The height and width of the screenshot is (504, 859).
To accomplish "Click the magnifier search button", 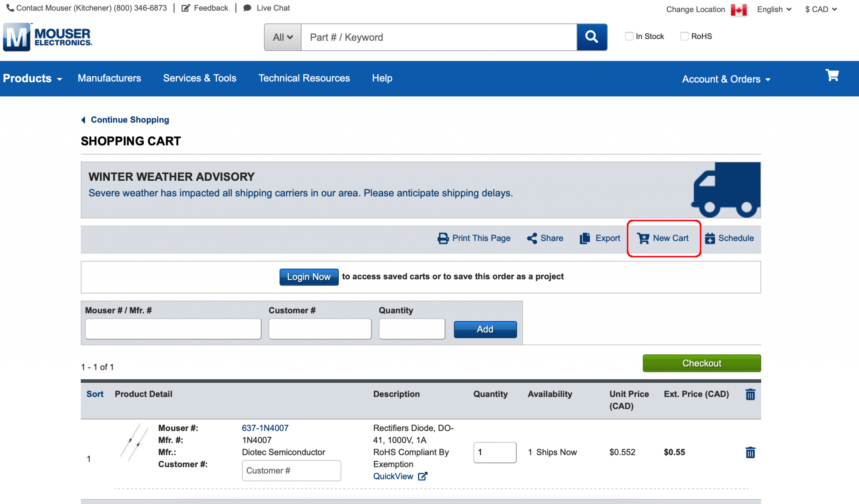I will click(x=592, y=37).
